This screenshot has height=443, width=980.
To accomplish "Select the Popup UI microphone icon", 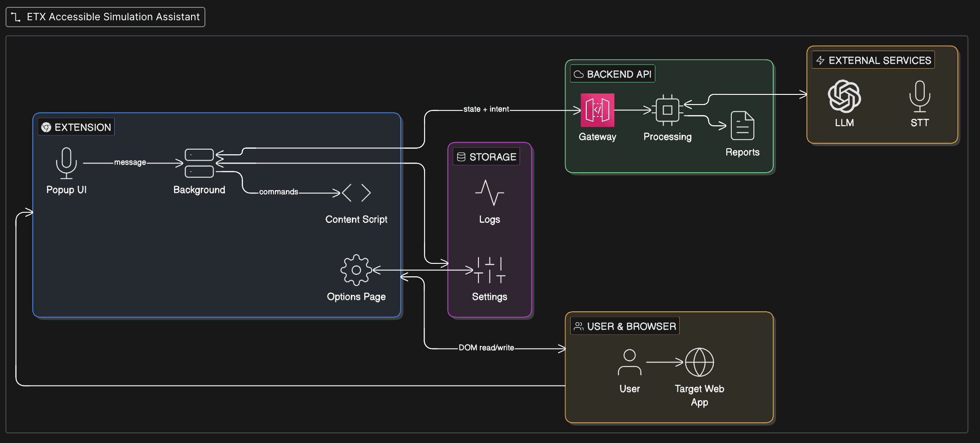I will coord(66,163).
